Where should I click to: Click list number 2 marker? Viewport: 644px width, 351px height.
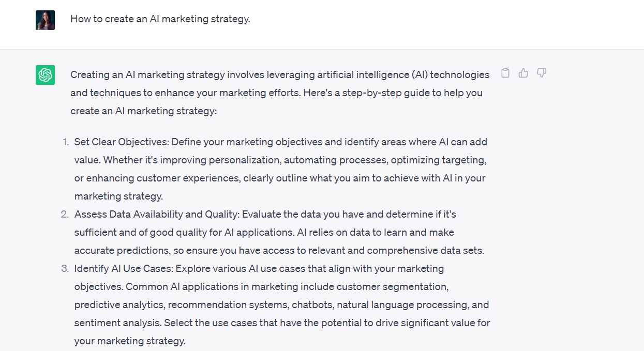tap(65, 215)
